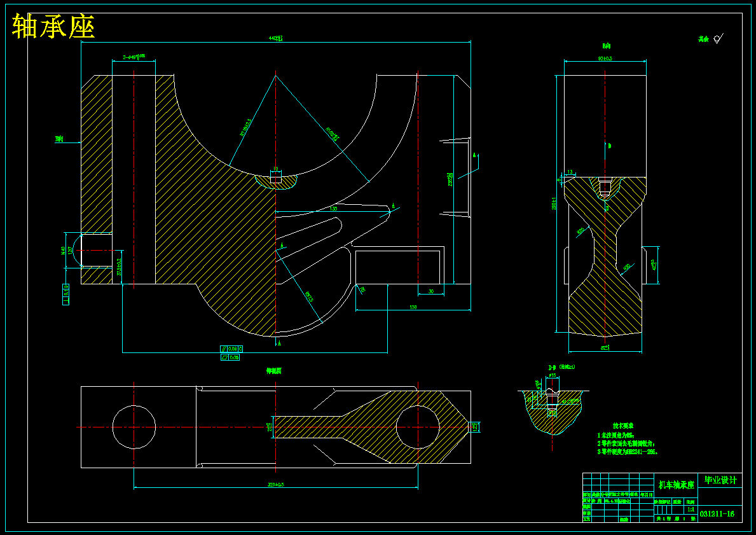Click the third technical requirement line HBS241

click(x=628, y=452)
